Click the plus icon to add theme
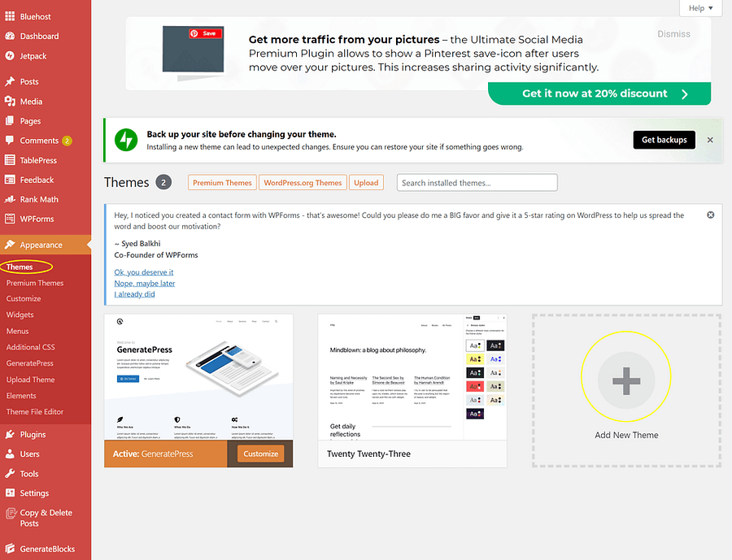This screenshot has width=732, height=560. (626, 381)
